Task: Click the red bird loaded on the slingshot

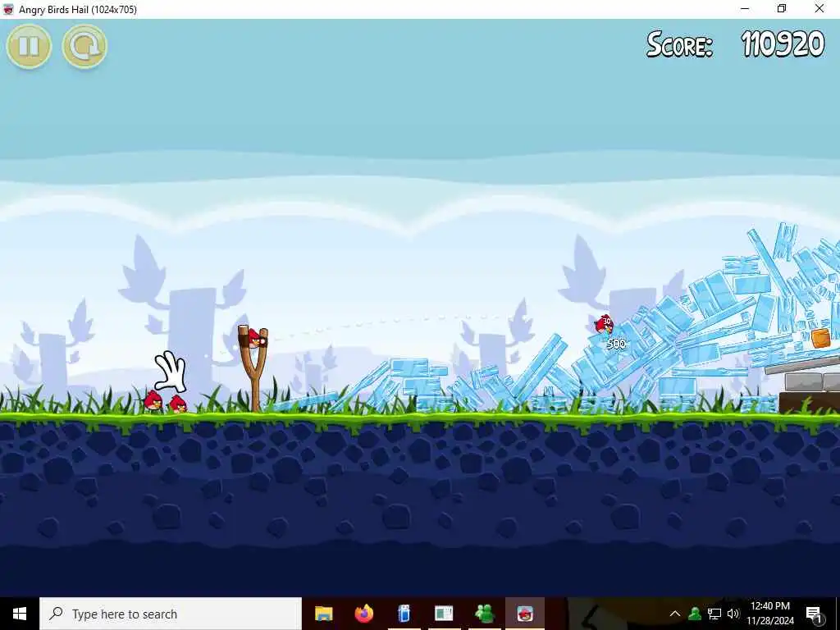Action: (256, 339)
